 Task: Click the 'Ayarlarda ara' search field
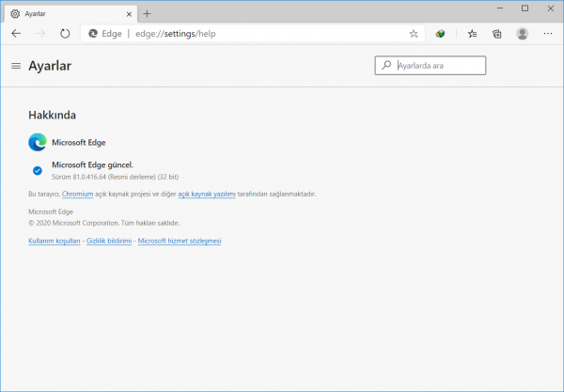[438, 66]
